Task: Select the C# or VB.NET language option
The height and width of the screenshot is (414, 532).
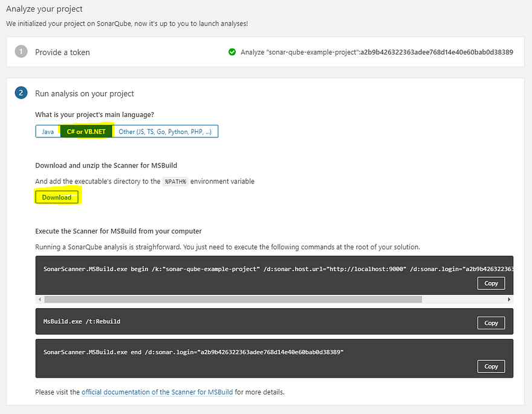Action: coord(86,131)
